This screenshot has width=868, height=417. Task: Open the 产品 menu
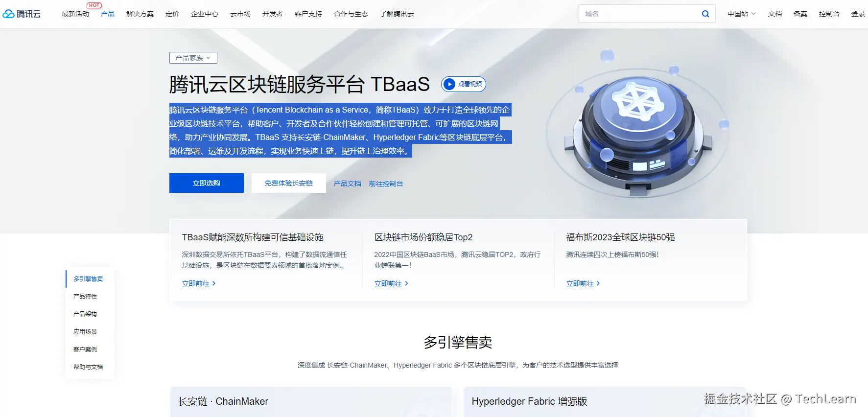click(108, 14)
